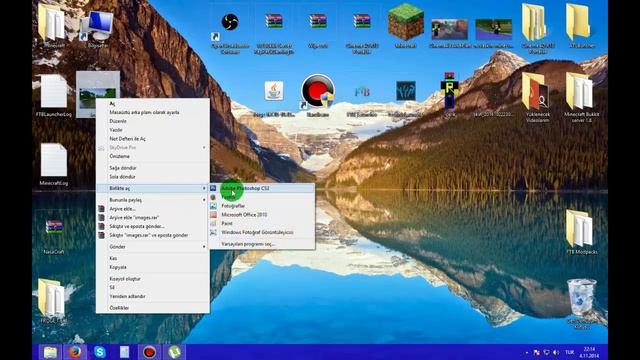The height and width of the screenshot is (360, 640).
Task: Expand the greyed SkyDrive Pro submenu arrow
Action: tap(204, 147)
